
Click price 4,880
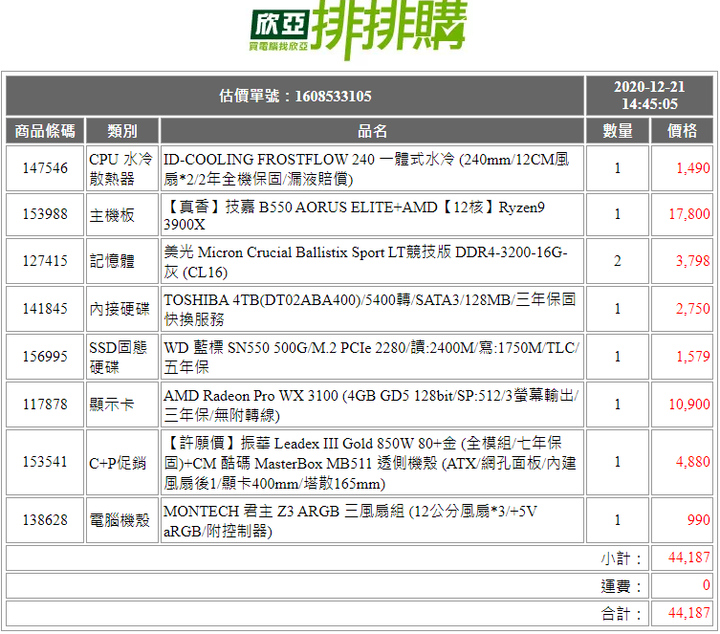pyautogui.click(x=693, y=462)
